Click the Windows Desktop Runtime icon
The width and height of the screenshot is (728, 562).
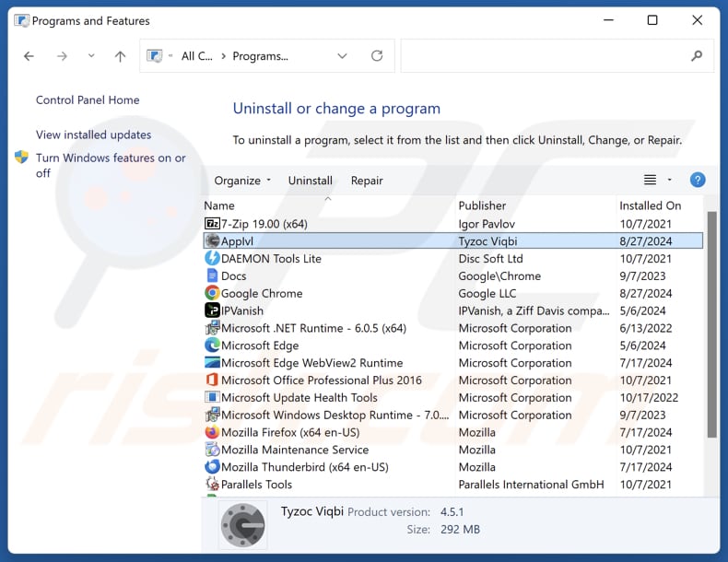click(x=212, y=415)
